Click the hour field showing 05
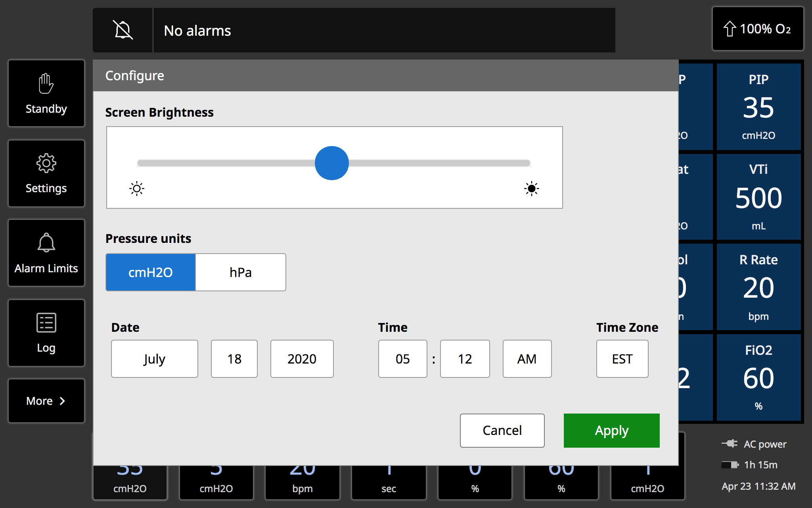The image size is (812, 508). (402, 359)
